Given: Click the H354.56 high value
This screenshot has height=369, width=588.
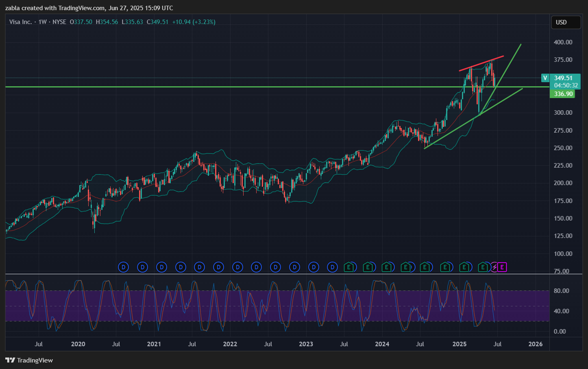Looking at the screenshot, I should [x=107, y=22].
